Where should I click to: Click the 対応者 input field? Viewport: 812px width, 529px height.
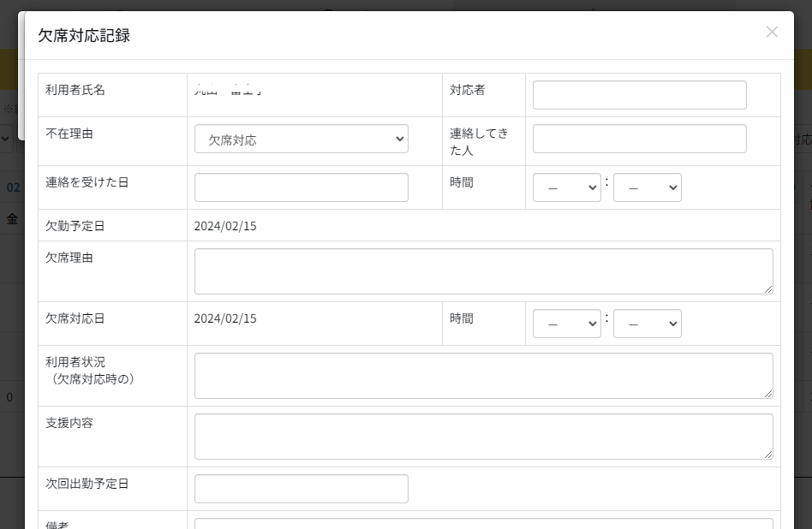tap(639, 95)
